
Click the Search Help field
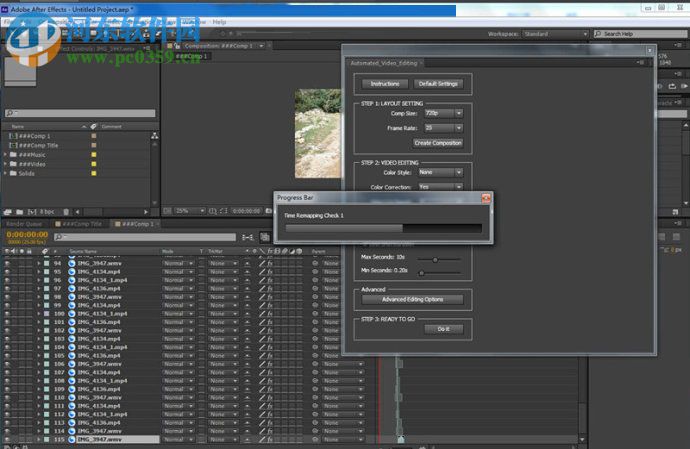click(640, 34)
